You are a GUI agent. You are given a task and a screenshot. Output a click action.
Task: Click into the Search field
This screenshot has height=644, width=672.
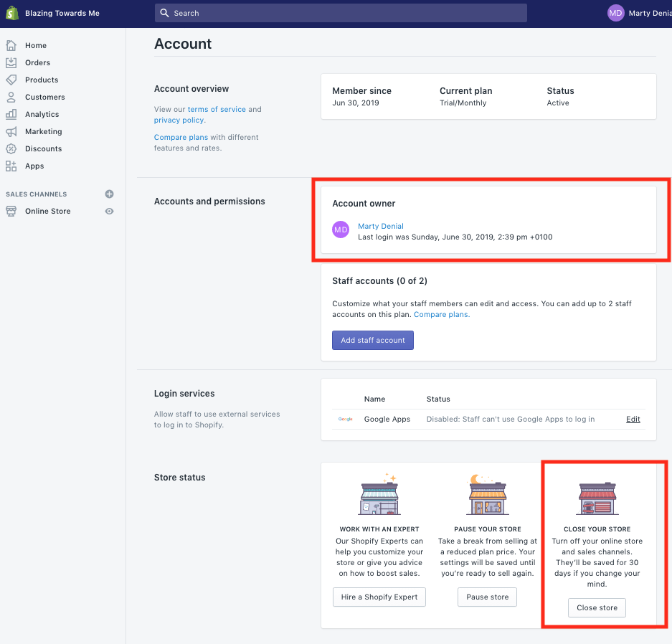click(x=339, y=12)
